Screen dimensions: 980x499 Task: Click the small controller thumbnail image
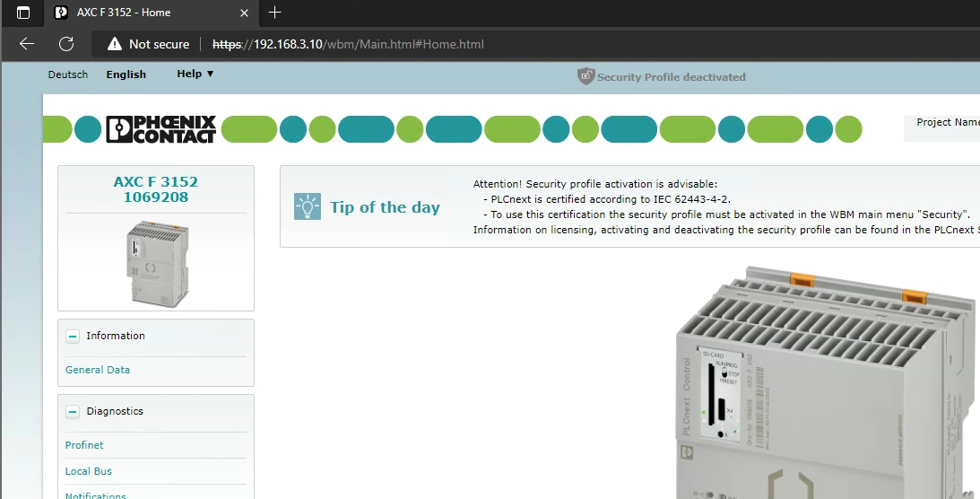tap(158, 263)
